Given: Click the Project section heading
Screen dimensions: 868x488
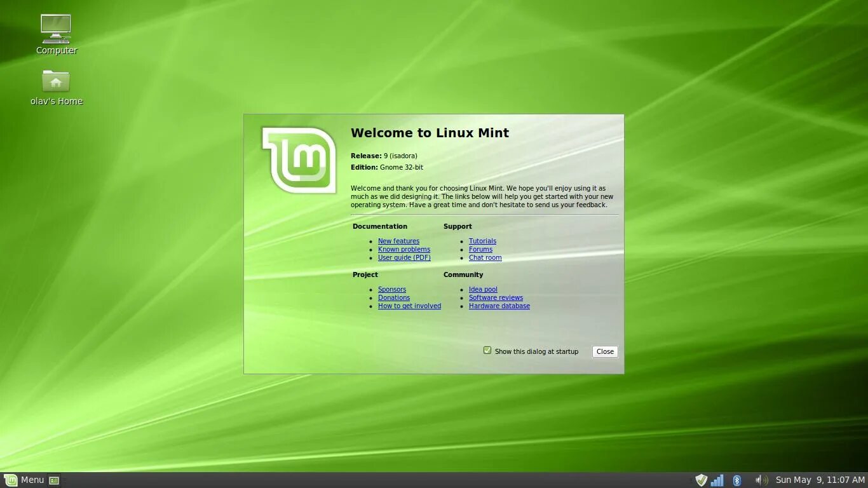Looking at the screenshot, I should pos(365,274).
